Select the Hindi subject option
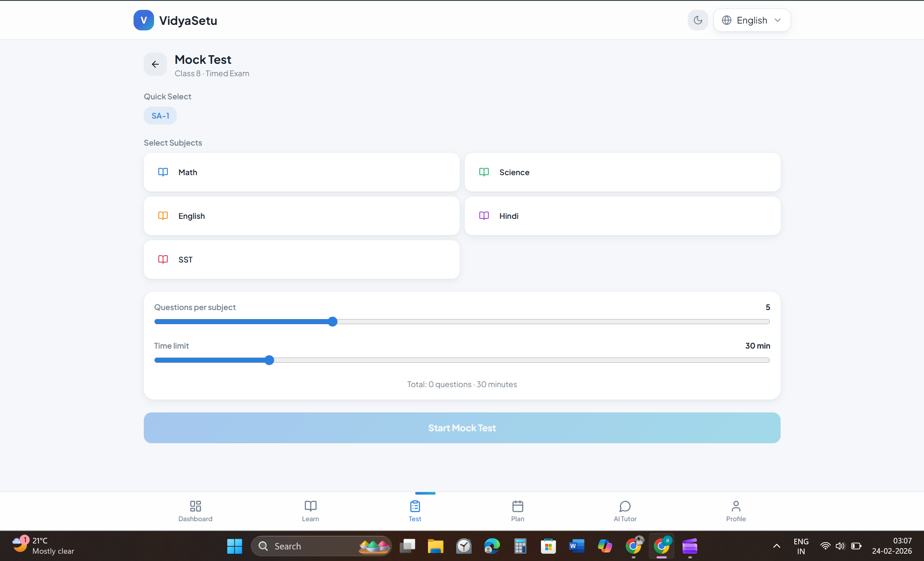The image size is (924, 561). coord(622,216)
